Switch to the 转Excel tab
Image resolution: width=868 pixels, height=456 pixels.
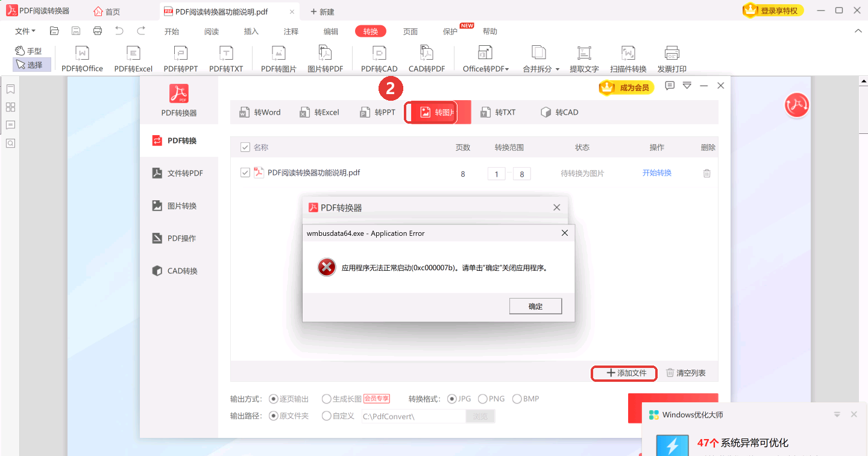(319, 112)
